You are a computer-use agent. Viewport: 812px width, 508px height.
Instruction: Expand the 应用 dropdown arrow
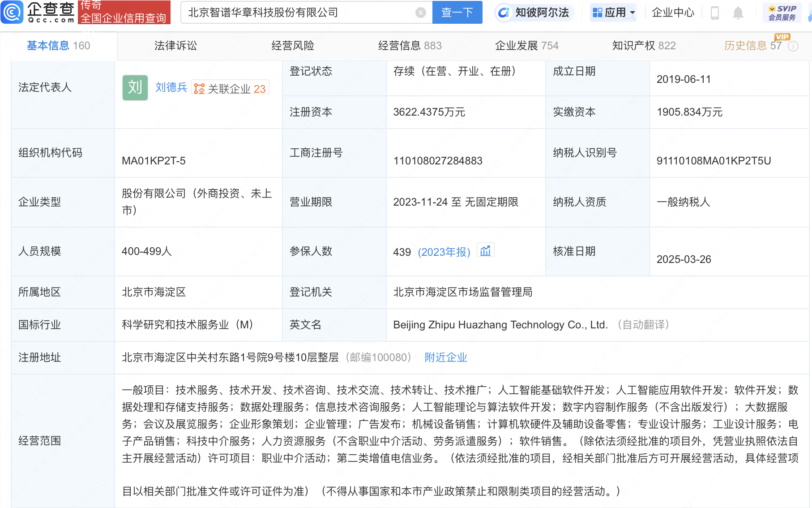click(633, 13)
